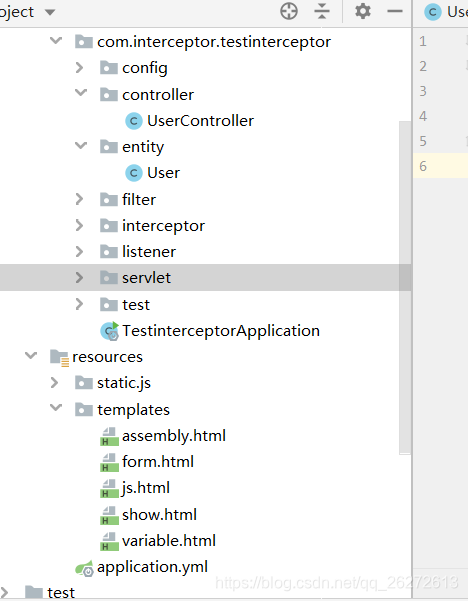The image size is (468, 601).
Task: Click the interceptor package folder icon
Action: [x=109, y=225]
